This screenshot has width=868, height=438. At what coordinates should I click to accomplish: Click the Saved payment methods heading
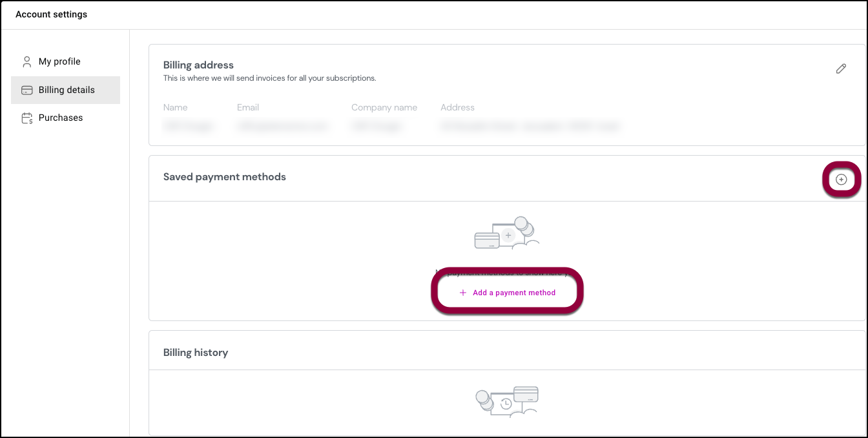[224, 177]
